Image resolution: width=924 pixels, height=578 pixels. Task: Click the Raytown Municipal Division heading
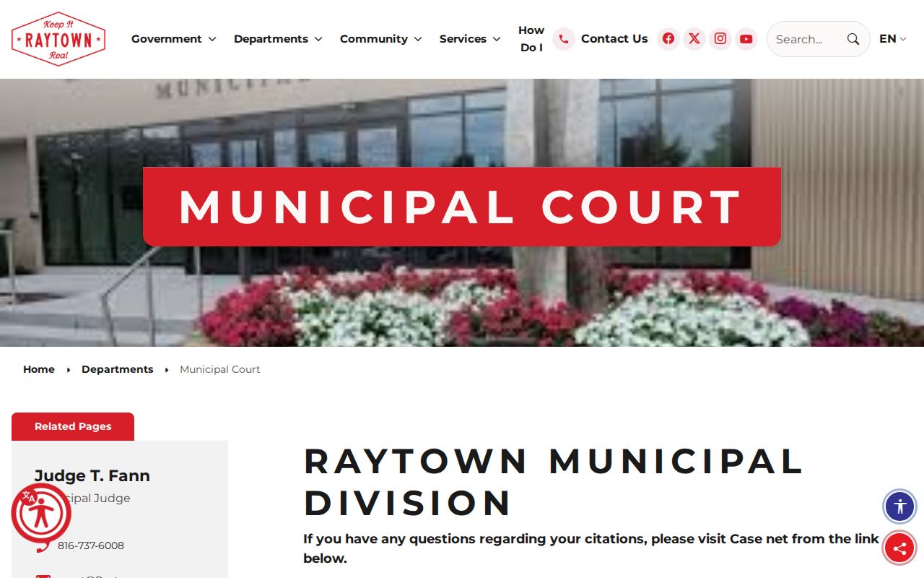[x=554, y=482]
